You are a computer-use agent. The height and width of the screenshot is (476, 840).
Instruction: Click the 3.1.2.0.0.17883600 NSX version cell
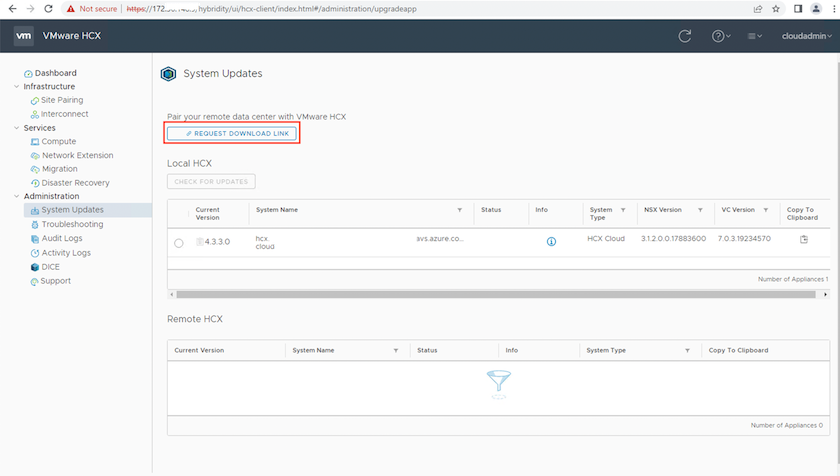tap(673, 238)
